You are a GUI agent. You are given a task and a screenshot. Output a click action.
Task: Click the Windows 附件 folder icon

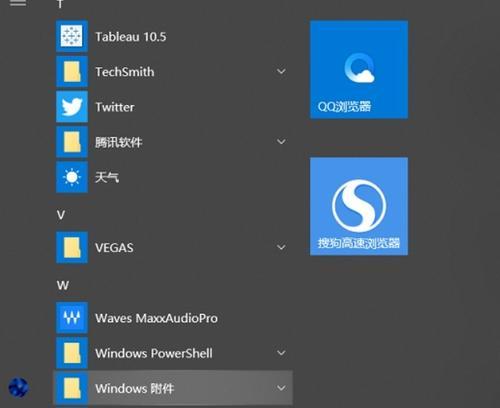[x=72, y=388]
